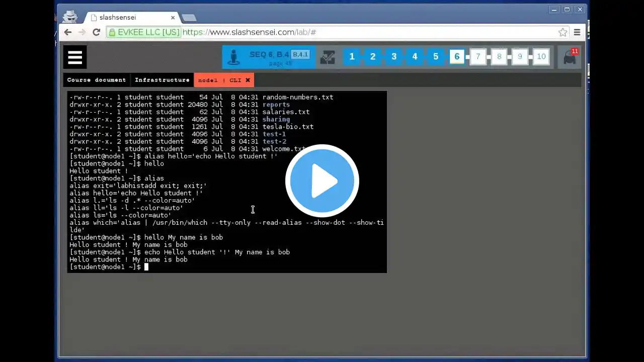Click the reports directory name in the listing
The image size is (644, 362).
[x=276, y=105]
